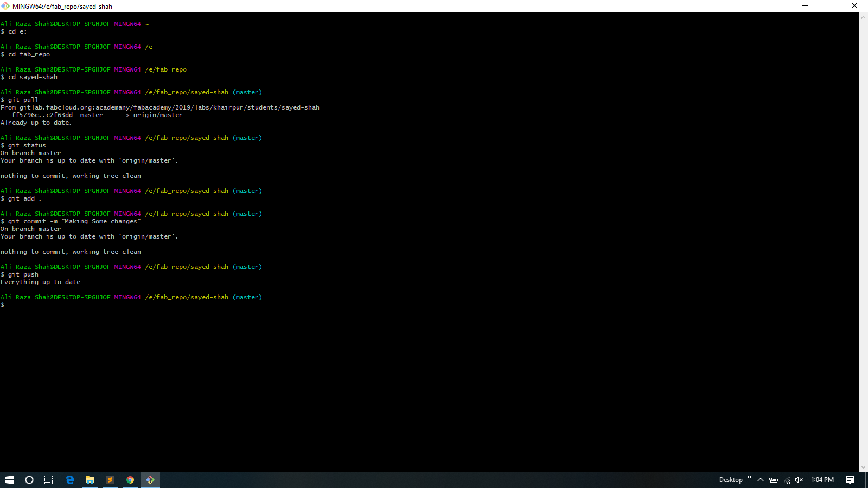Viewport: 868px width, 488px height.
Task: Click the git commit 'Making Some changes' command
Action: coord(71,221)
